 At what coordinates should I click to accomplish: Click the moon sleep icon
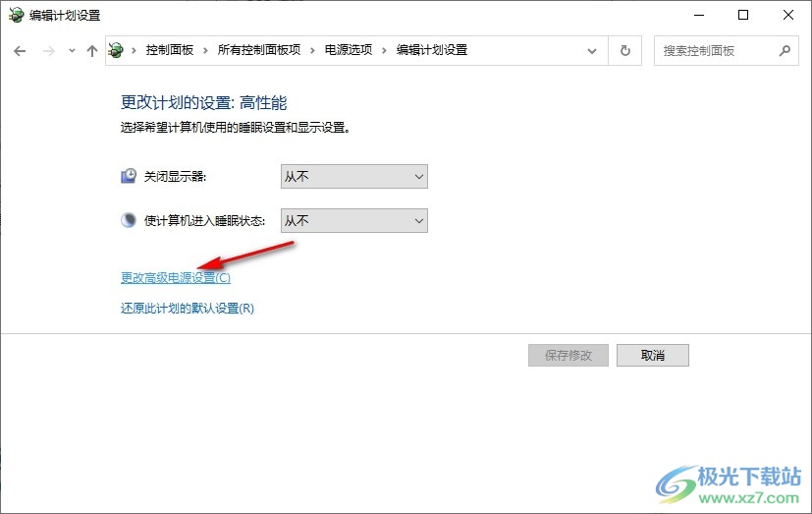pyautogui.click(x=129, y=220)
